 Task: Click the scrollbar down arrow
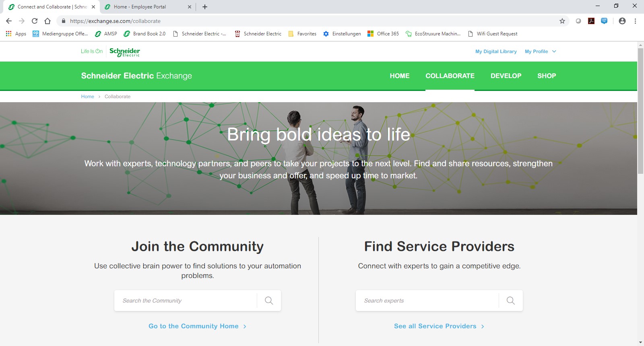(640, 342)
